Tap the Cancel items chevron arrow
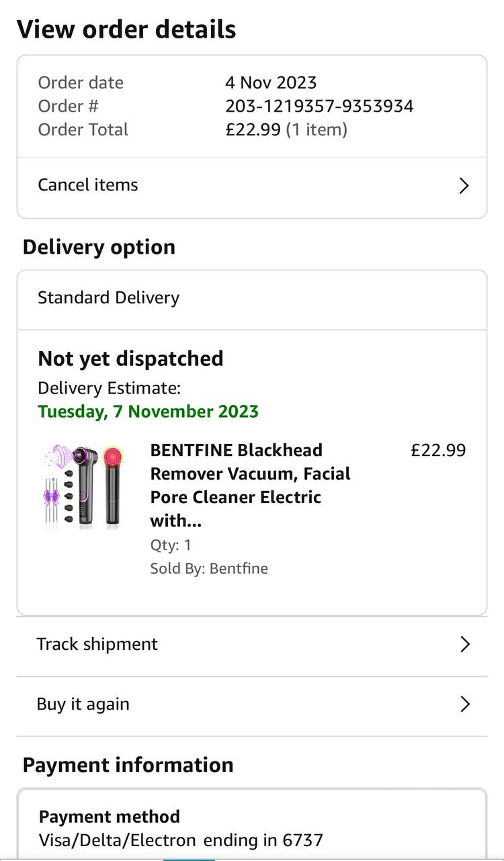Image resolution: width=504 pixels, height=861 pixels. coord(464,186)
